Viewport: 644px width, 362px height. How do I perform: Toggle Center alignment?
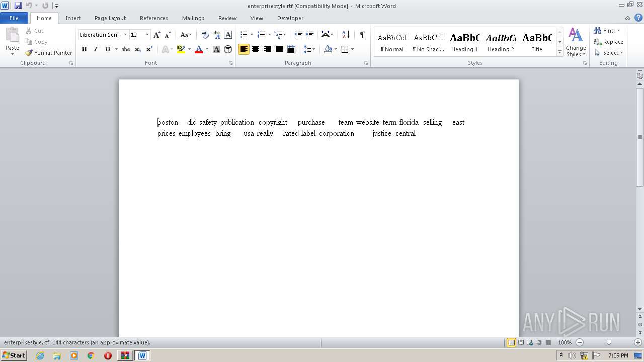pyautogui.click(x=256, y=49)
